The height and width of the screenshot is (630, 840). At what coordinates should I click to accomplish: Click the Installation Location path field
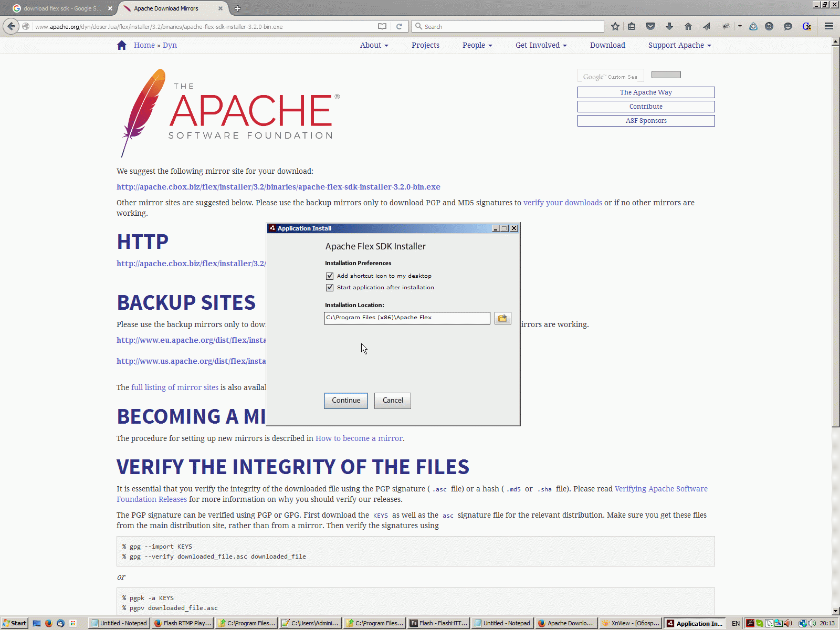click(407, 318)
